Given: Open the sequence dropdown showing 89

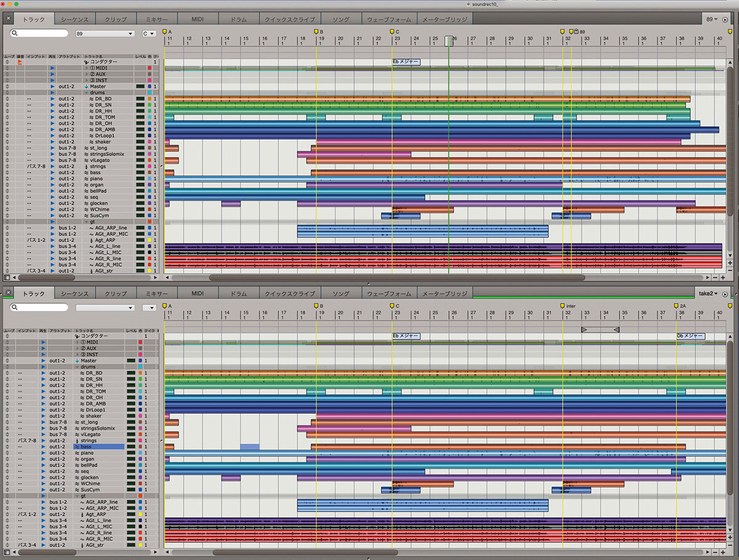Looking at the screenshot, I should point(105,33).
